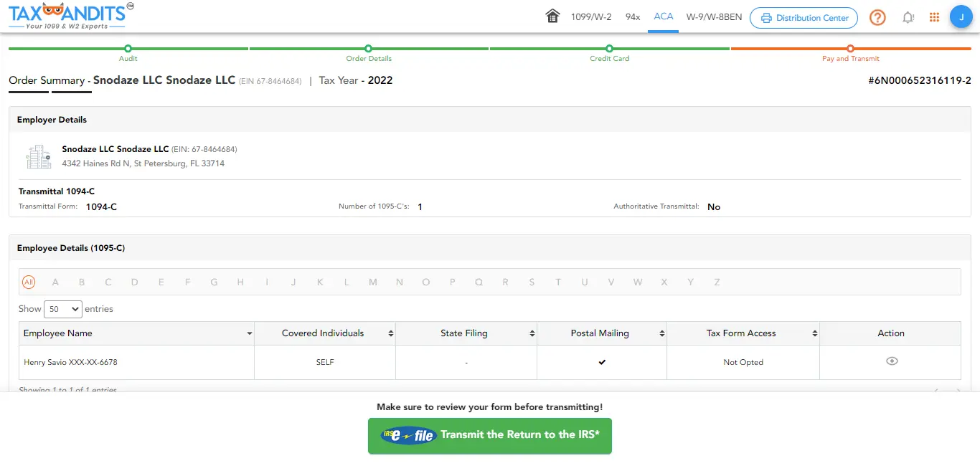Screen dimensions: 980x471
Task: Filter employees by letter Q
Action: 479,282
